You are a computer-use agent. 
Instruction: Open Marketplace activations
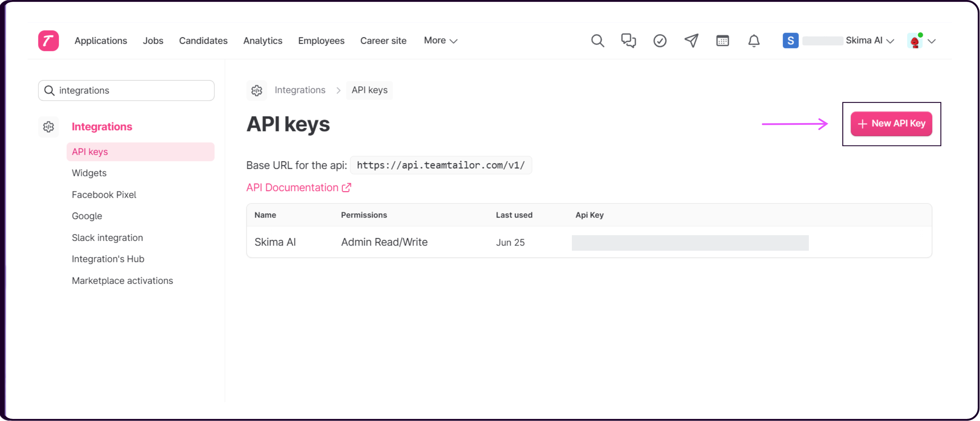122,281
